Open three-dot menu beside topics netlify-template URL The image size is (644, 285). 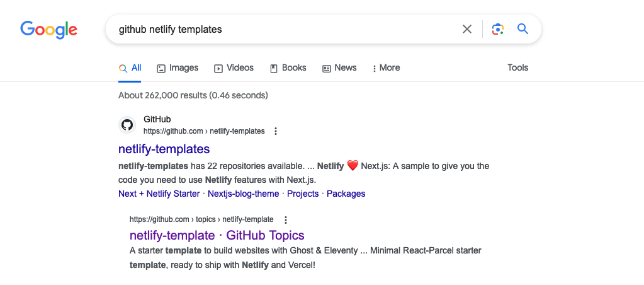(x=286, y=220)
